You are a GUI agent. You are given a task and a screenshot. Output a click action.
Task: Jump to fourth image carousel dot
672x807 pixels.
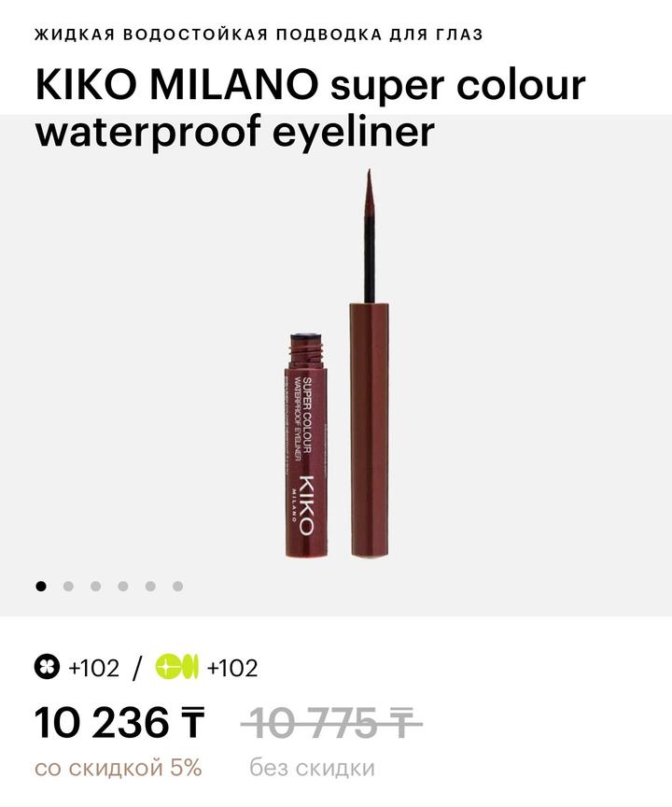[x=123, y=587]
